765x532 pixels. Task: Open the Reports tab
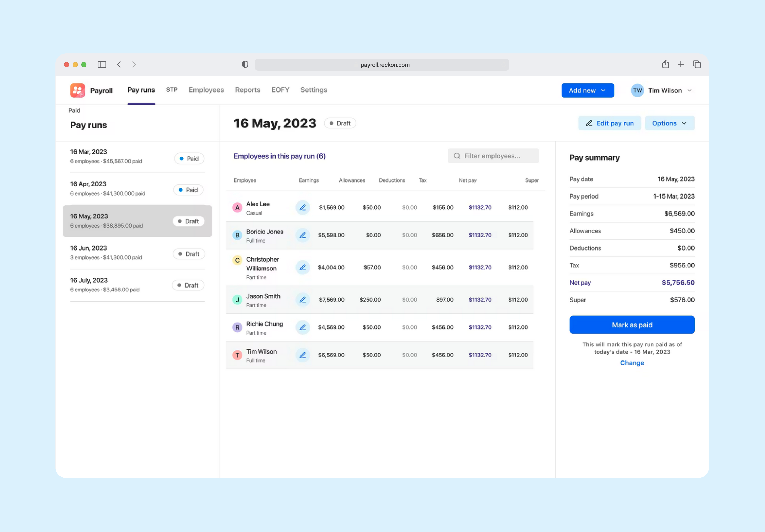(247, 90)
